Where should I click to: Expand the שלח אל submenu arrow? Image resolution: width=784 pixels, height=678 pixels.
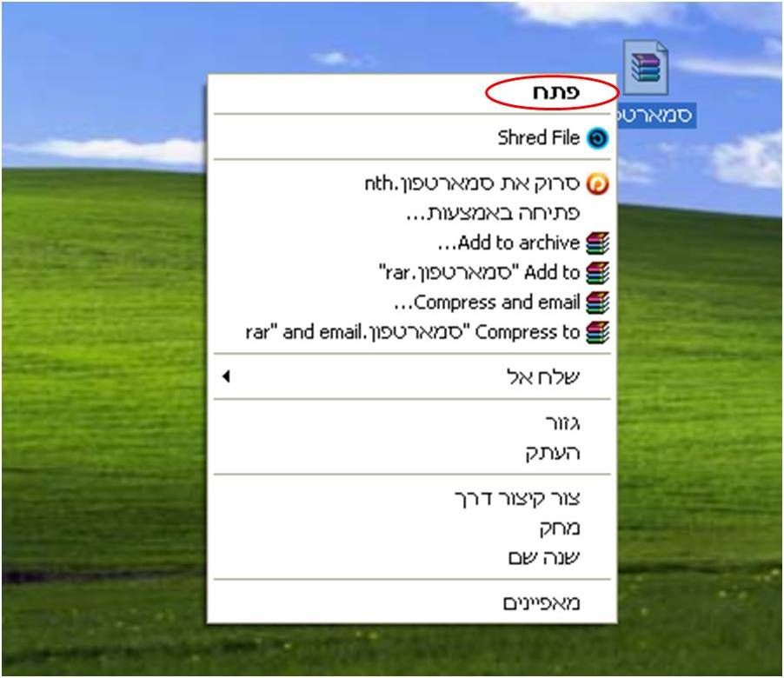226,376
